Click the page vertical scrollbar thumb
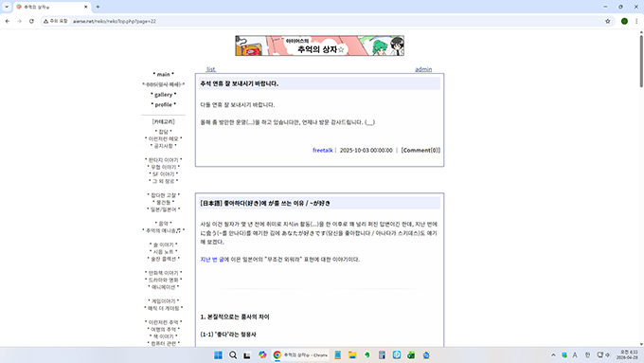 (x=641, y=62)
